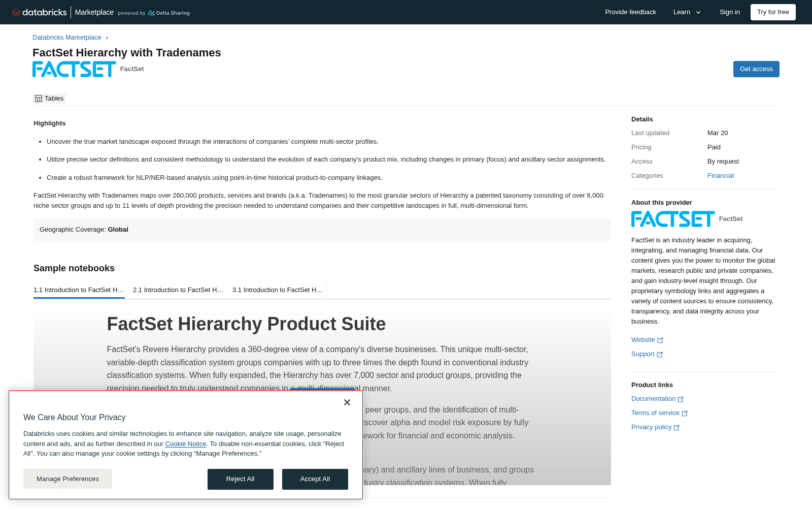Open Marketplace from the header
Viewport: 812px width, 508px height.
[x=94, y=12]
